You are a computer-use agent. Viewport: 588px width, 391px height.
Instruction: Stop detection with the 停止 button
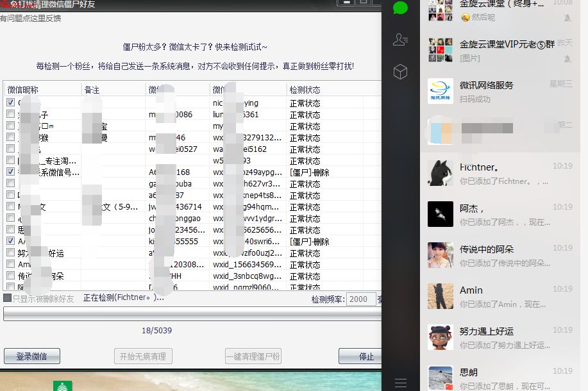coord(360,356)
